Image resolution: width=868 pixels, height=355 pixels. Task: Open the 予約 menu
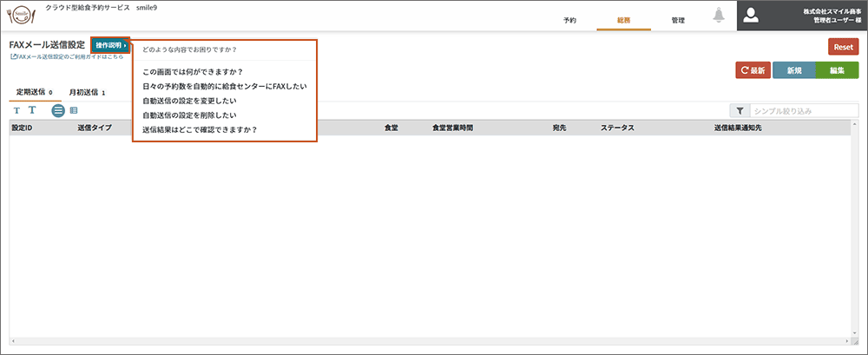[569, 21]
